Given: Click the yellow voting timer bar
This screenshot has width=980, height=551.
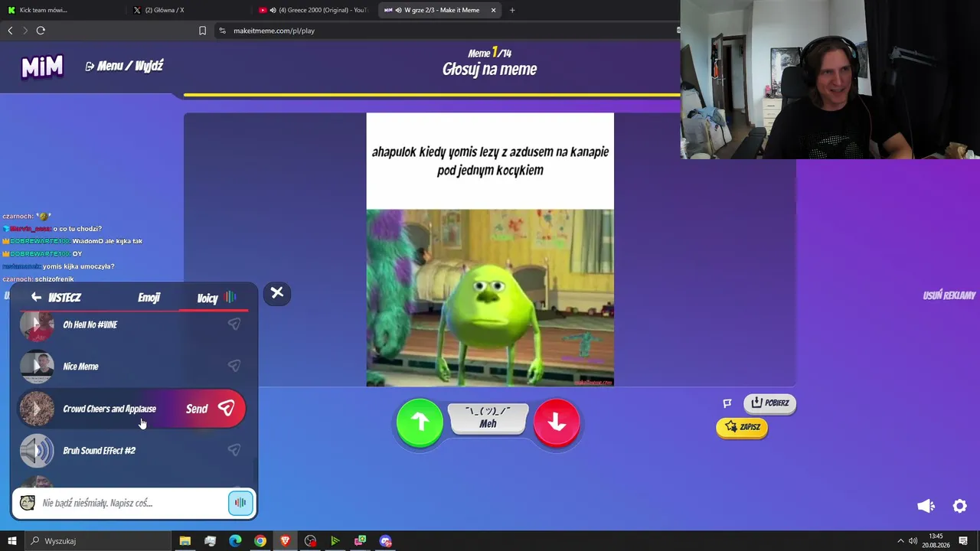Looking at the screenshot, I should [x=432, y=96].
